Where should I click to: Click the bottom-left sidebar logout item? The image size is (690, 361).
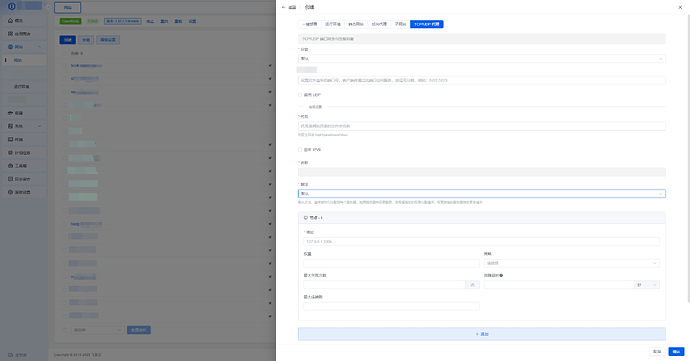[18, 355]
